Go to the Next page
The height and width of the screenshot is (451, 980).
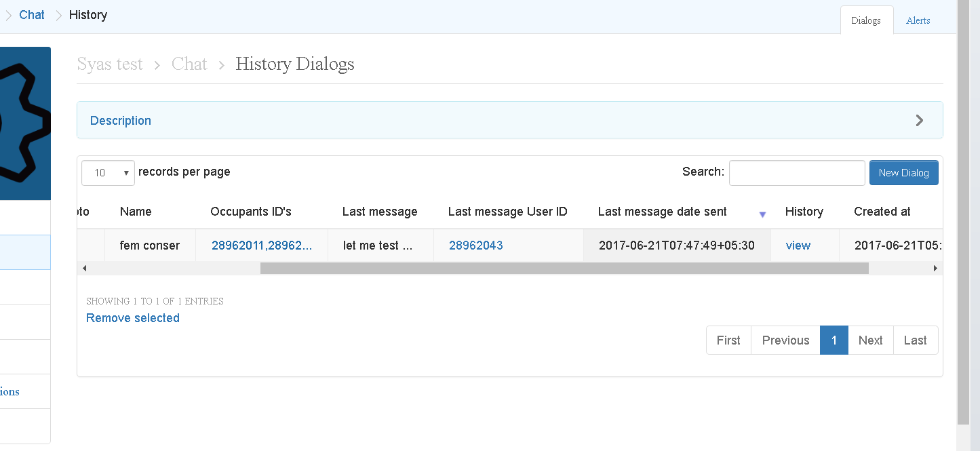(870, 340)
